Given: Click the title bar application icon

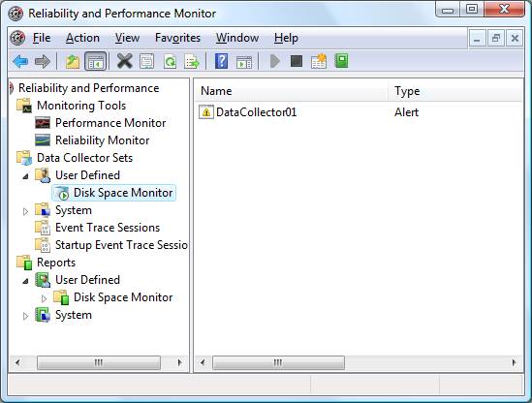Looking at the screenshot, I should click(16, 14).
